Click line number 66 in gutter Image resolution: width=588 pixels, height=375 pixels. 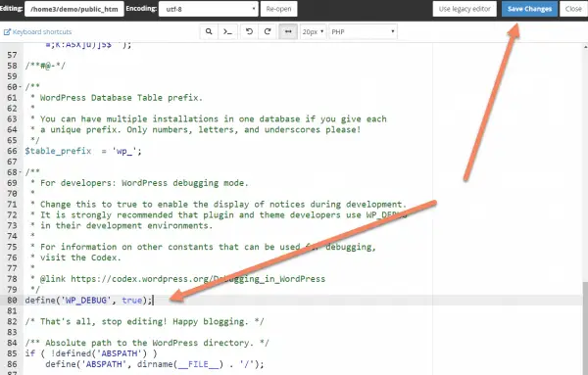[12, 152]
